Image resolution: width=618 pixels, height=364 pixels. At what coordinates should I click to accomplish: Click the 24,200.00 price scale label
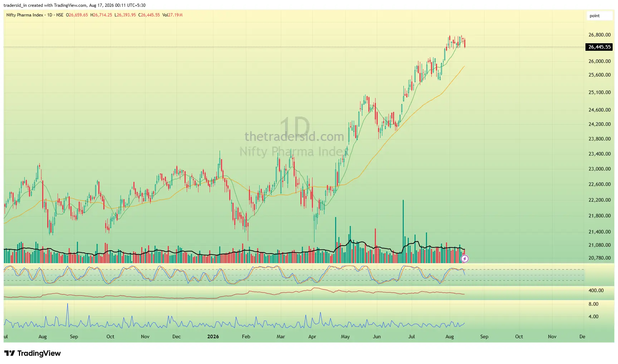click(x=599, y=124)
